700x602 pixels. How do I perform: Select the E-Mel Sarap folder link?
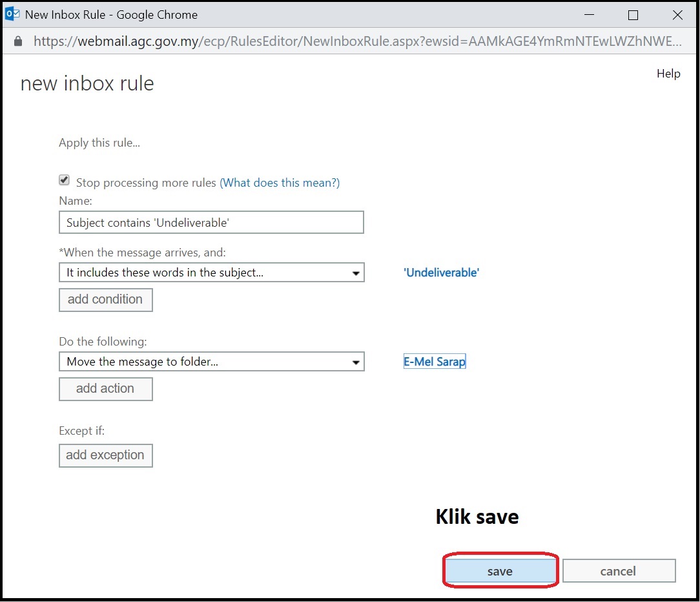tap(435, 362)
